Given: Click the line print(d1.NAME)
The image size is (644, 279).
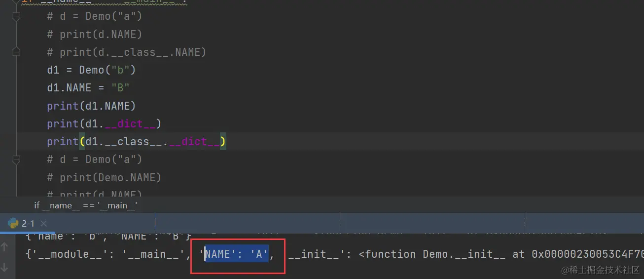Looking at the screenshot, I should 91,106.
